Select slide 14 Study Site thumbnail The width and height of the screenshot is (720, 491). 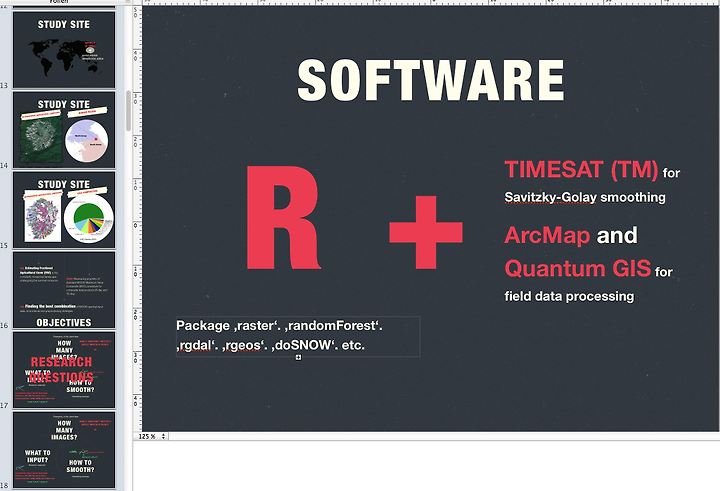[x=64, y=130]
